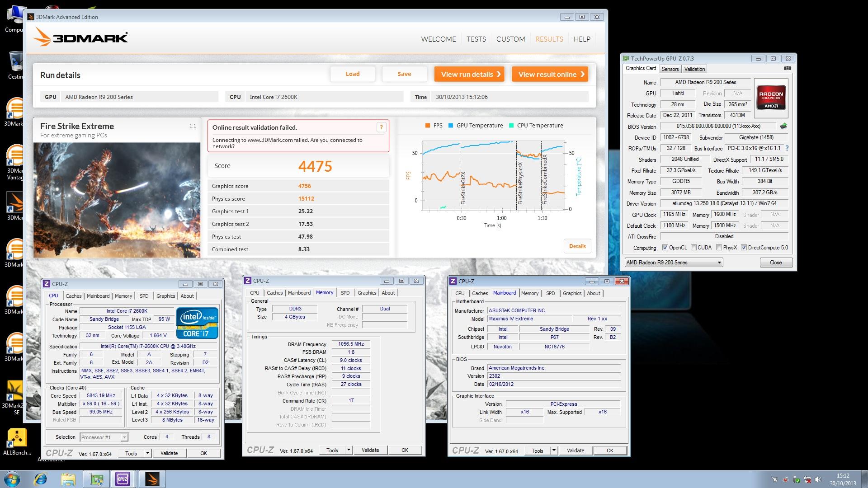868x488 pixels.
Task: Switch to the CUSTOM tab in 3DMark
Action: (510, 39)
